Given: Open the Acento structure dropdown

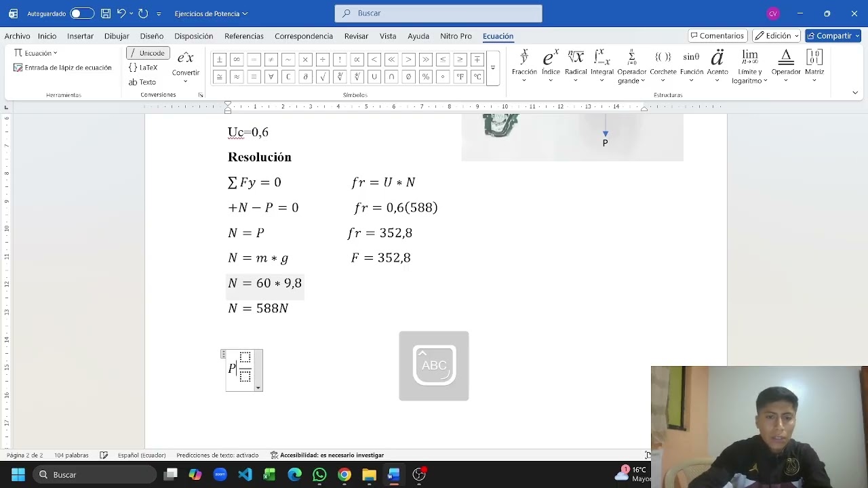Looking at the screenshot, I should click(717, 66).
